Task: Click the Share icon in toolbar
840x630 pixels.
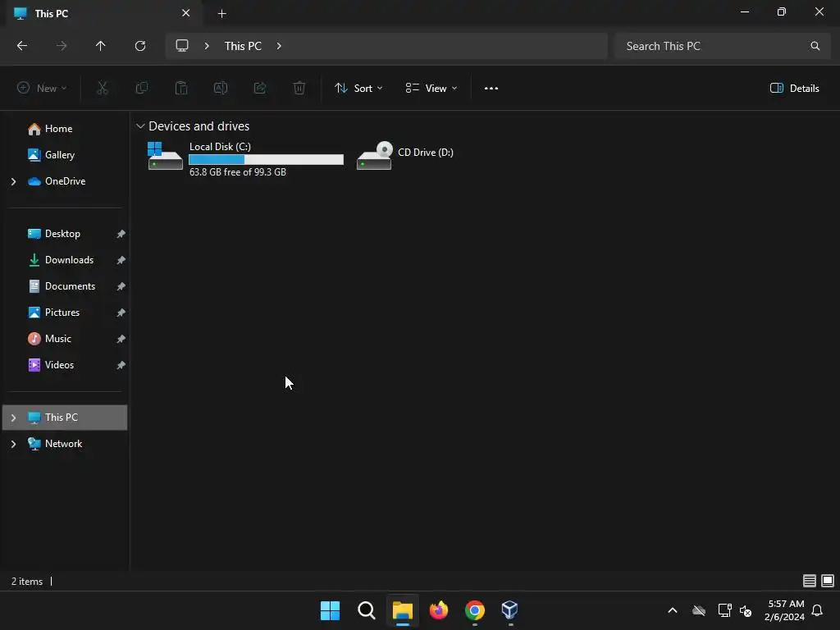Action: 260,89
